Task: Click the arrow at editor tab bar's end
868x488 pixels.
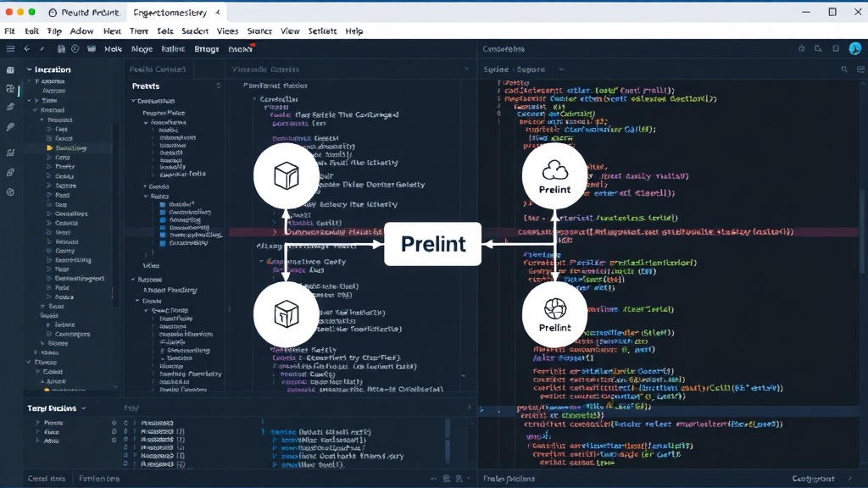Action: point(465,69)
